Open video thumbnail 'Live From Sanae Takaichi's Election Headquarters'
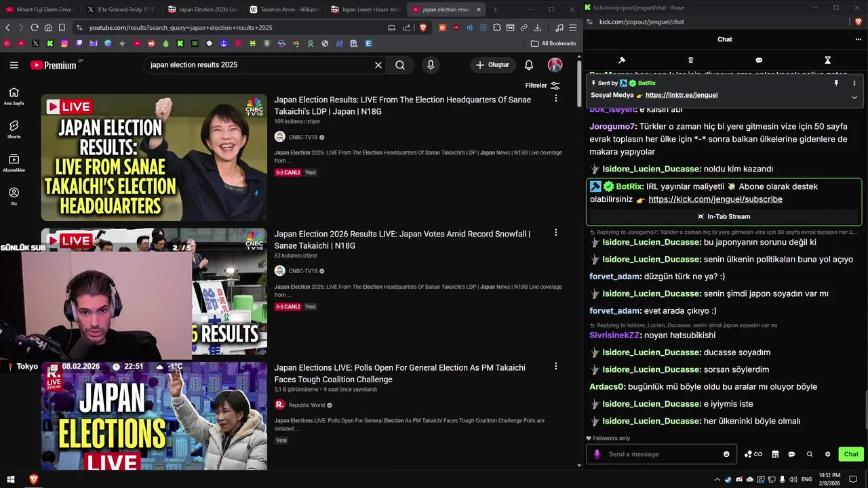This screenshot has height=488, width=868. [x=154, y=157]
